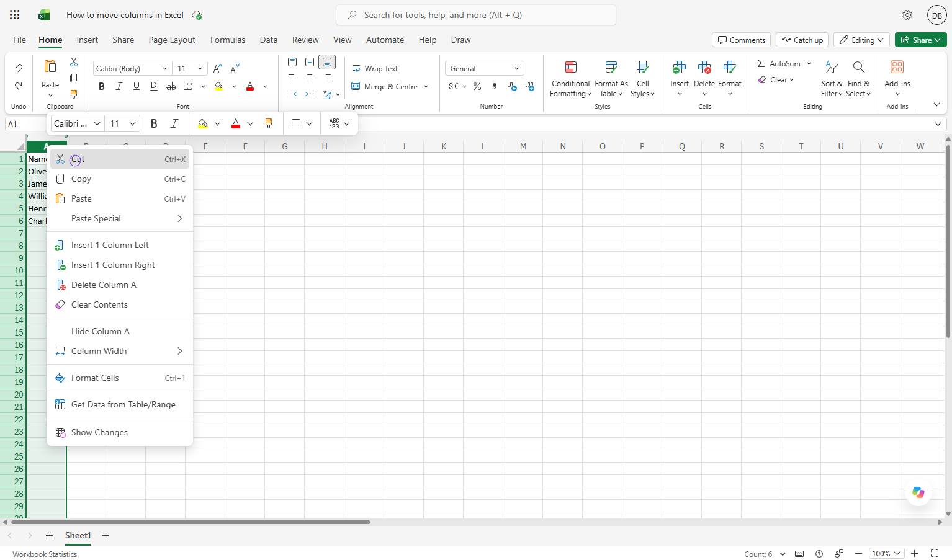Toggle Underline in the ribbon Font group
The height and width of the screenshot is (560, 952).
137,86
